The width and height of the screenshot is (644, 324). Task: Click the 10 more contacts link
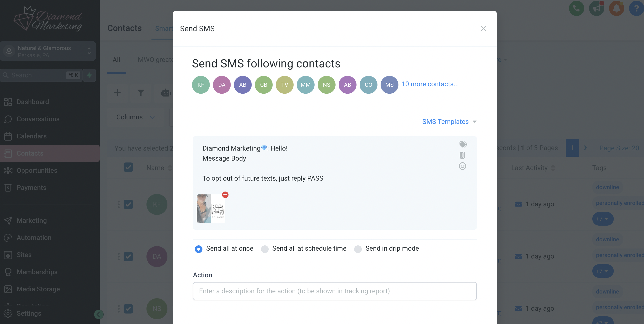click(430, 84)
